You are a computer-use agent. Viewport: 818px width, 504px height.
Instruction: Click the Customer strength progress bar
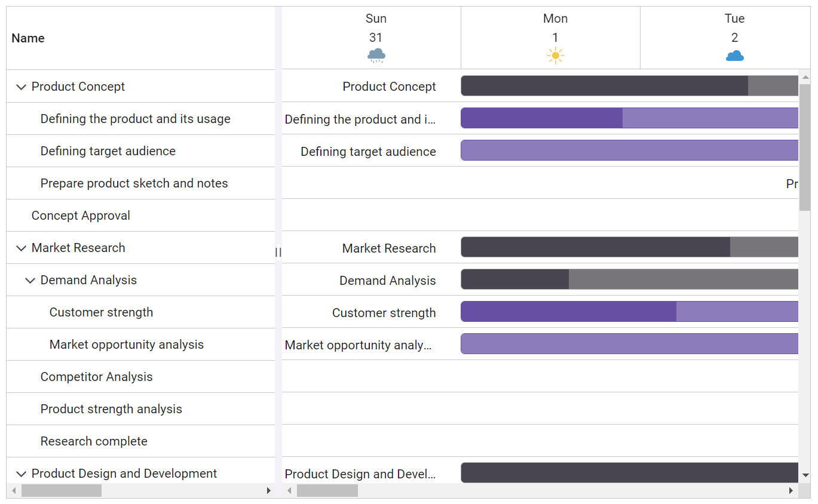tap(568, 312)
